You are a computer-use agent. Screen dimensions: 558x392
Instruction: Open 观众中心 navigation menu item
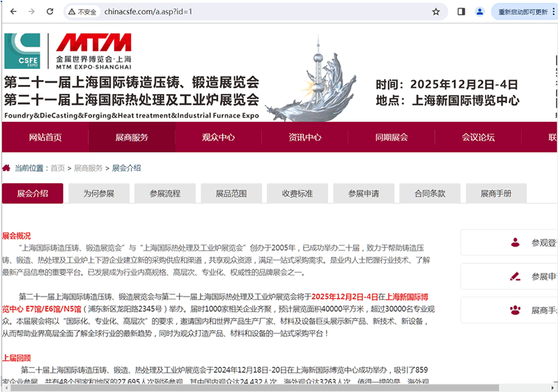(x=219, y=137)
